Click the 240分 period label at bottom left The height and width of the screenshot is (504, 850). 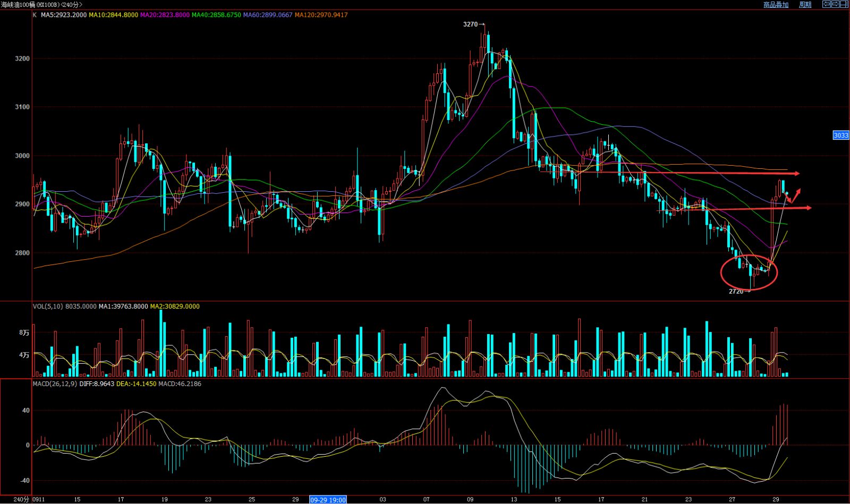[x=19, y=500]
